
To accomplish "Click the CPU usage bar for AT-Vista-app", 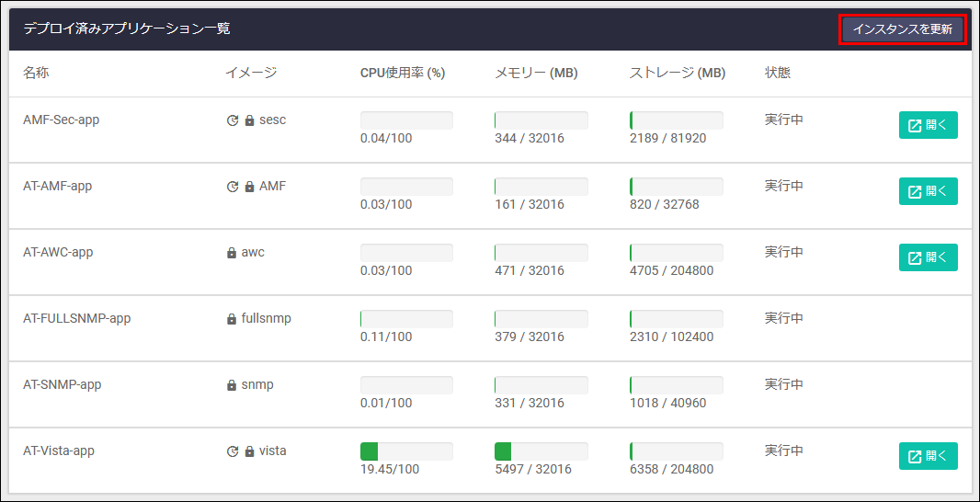I will click(x=407, y=451).
